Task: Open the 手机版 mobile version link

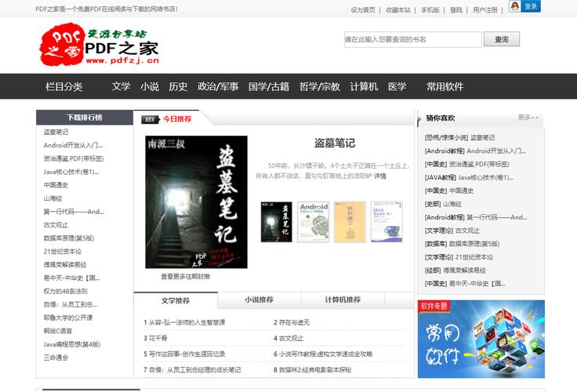Action: (x=430, y=10)
